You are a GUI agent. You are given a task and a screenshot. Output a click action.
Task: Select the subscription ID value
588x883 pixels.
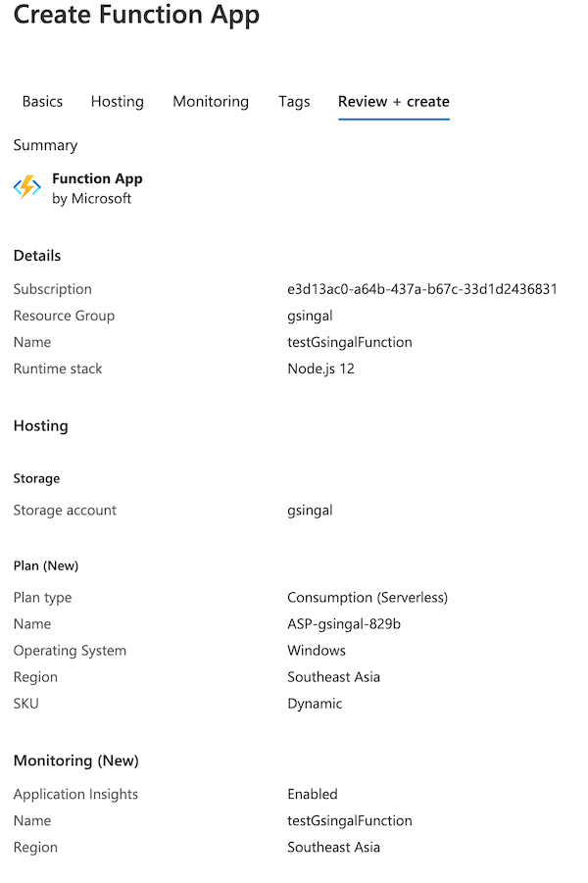point(421,289)
